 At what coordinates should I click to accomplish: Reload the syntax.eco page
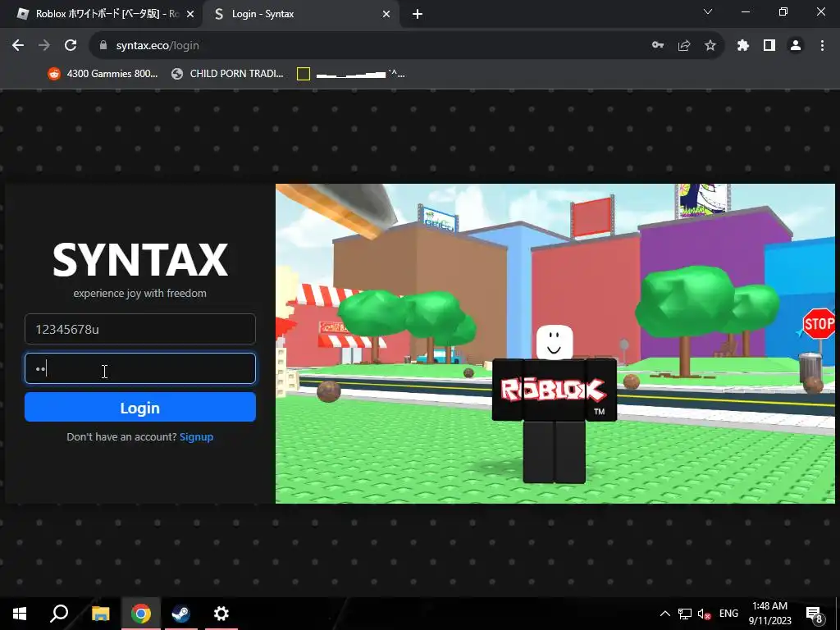(71, 46)
